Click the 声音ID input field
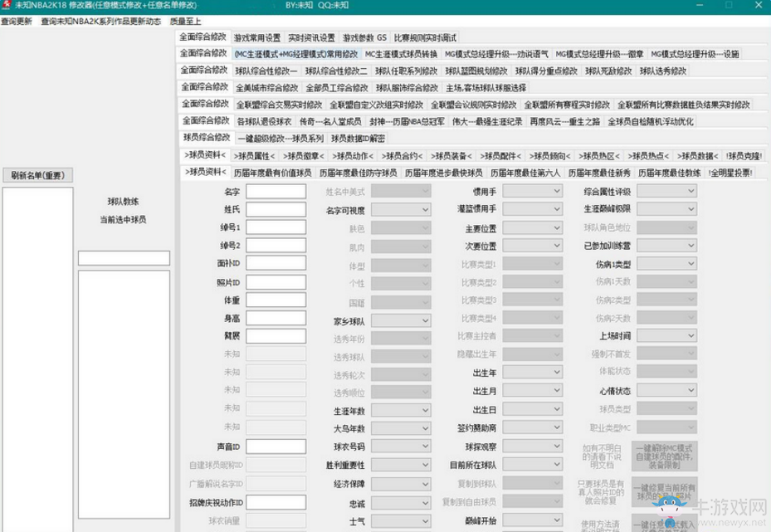The image size is (771, 532). 276,447
